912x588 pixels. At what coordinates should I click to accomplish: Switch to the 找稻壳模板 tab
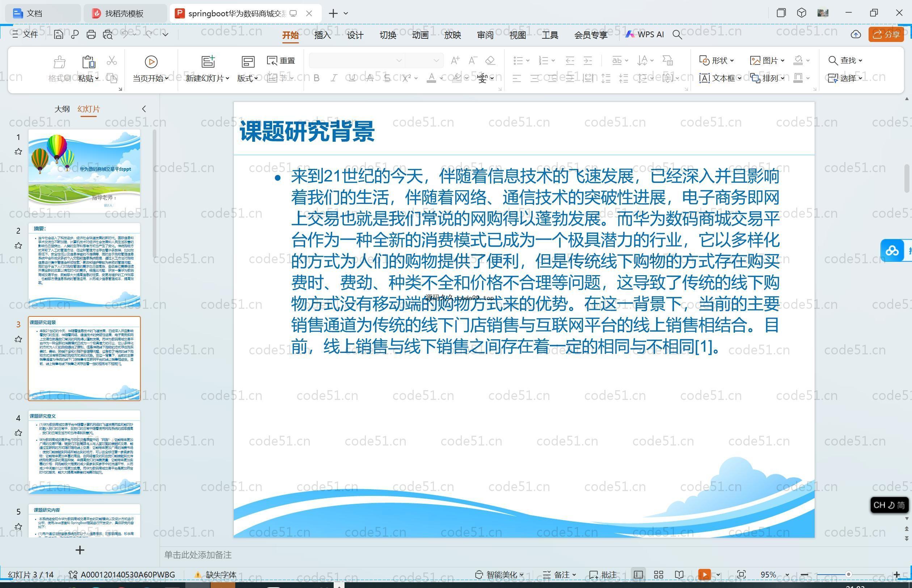pyautogui.click(x=124, y=13)
